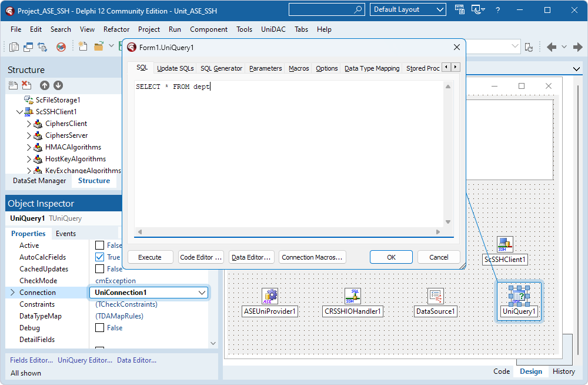Select the ASEUniProvider1 component on the form
588x385 pixels.
[269, 296]
